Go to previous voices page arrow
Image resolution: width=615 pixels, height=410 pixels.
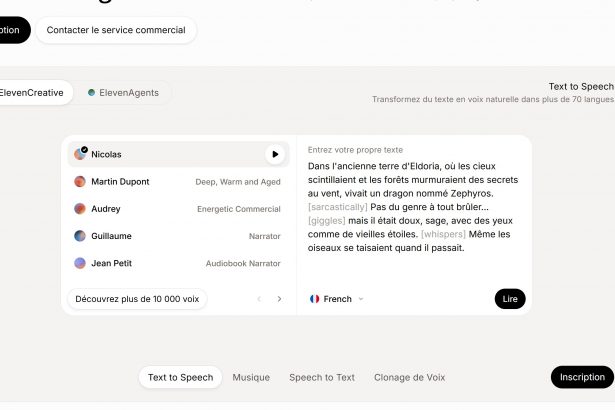tap(259, 299)
